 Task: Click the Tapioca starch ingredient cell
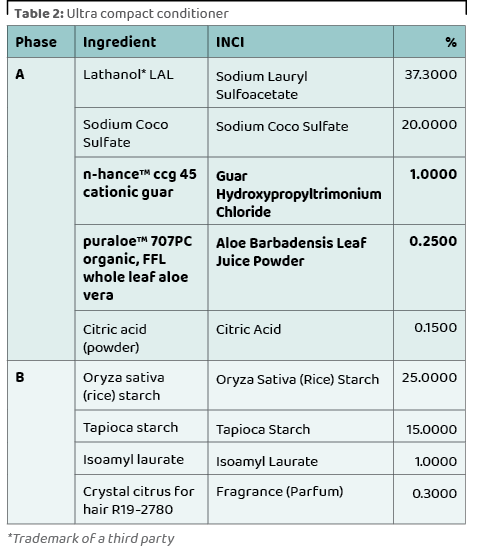[141, 426]
